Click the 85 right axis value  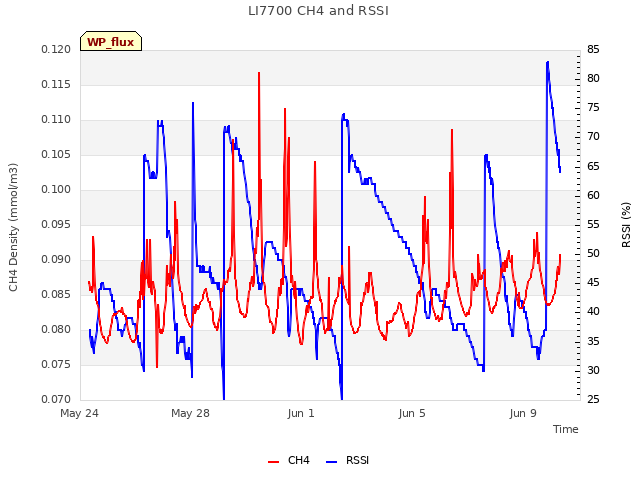[593, 49]
